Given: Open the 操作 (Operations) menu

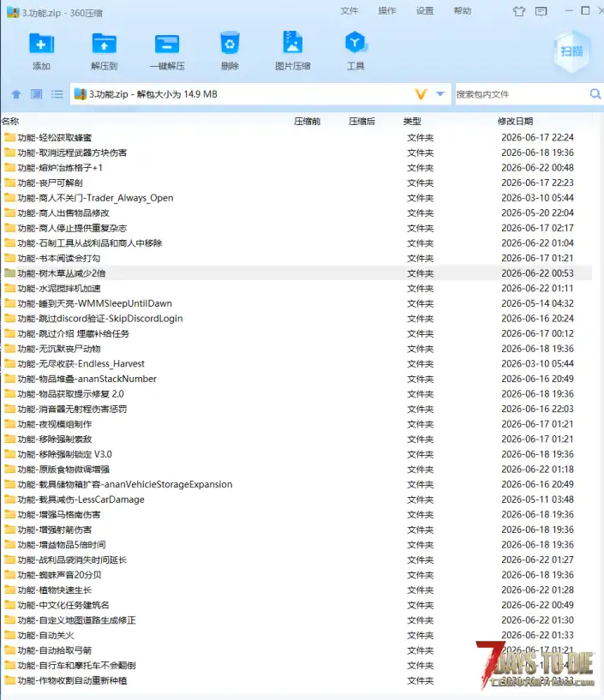Looking at the screenshot, I should (x=387, y=11).
